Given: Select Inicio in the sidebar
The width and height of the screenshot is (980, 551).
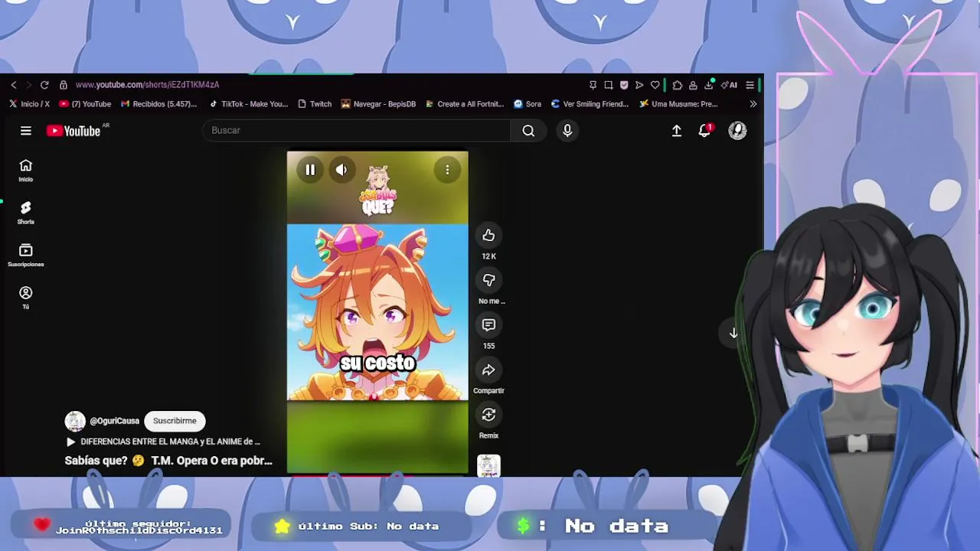Looking at the screenshot, I should [x=26, y=171].
